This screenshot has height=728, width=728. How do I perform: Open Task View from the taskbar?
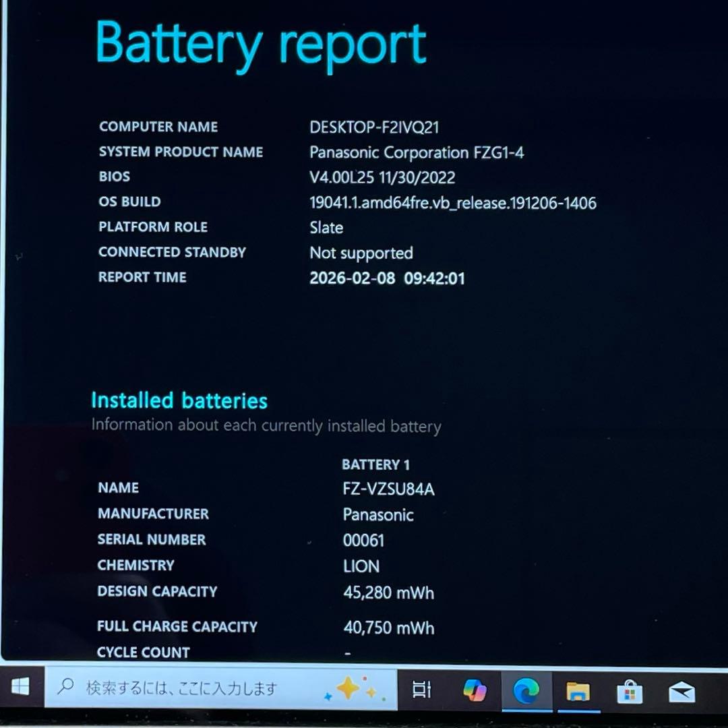[x=421, y=689]
